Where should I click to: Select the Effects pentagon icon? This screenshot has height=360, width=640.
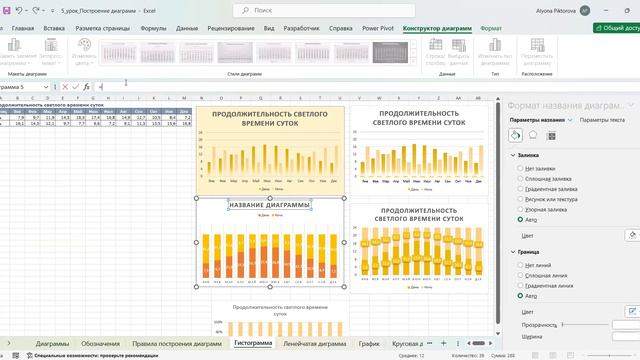[533, 135]
